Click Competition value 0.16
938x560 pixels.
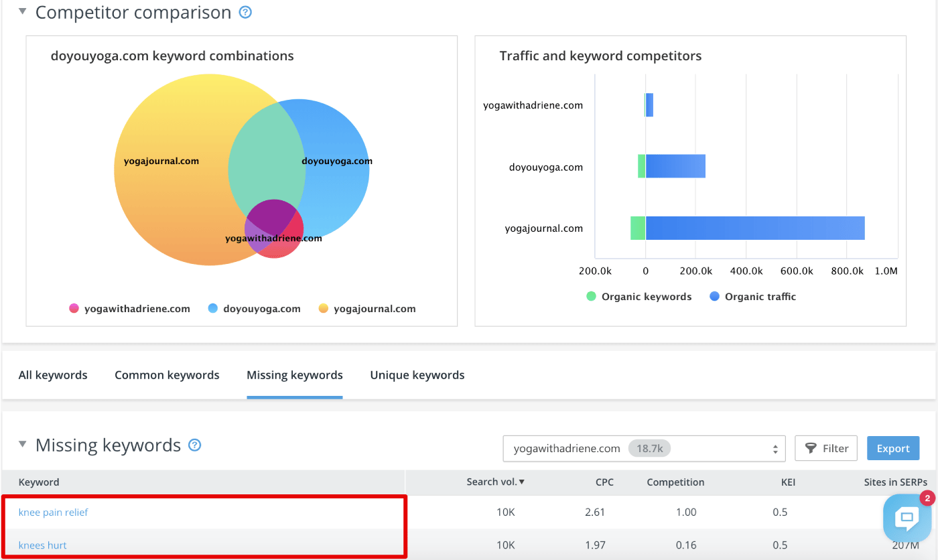686,545
